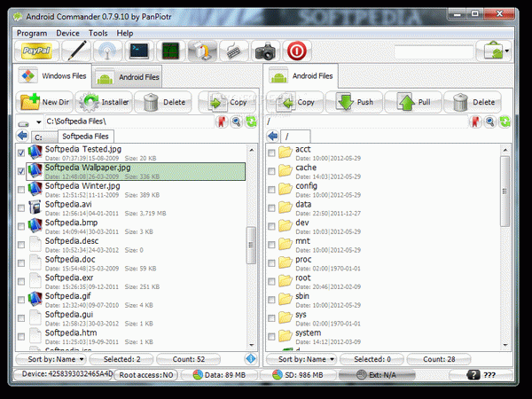
Task: Open the keyboard input tool
Action: [x=234, y=51]
